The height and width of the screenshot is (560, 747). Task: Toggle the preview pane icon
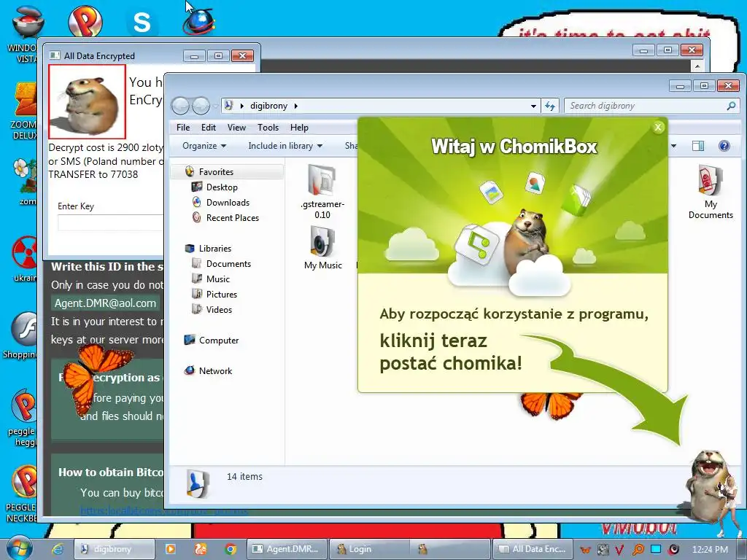click(x=698, y=146)
